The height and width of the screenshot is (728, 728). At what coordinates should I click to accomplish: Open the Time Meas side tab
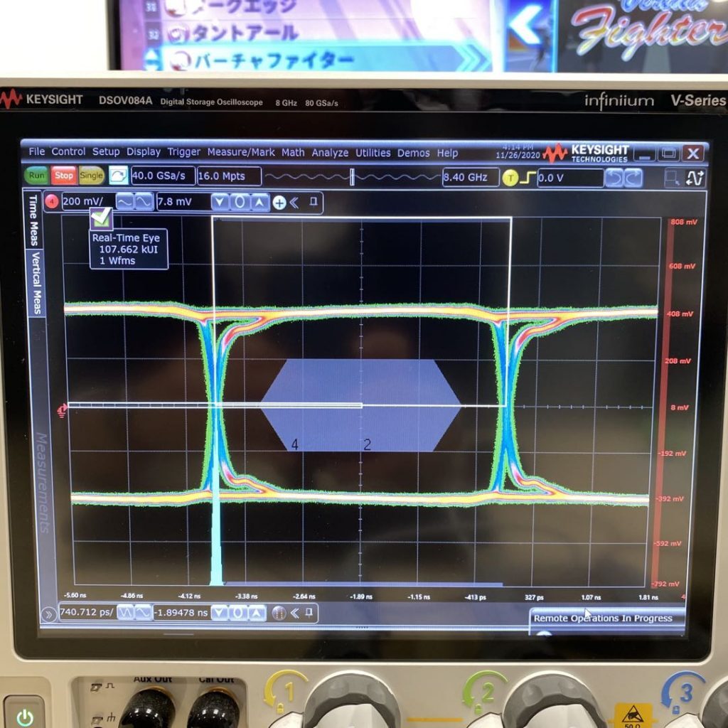click(x=33, y=220)
